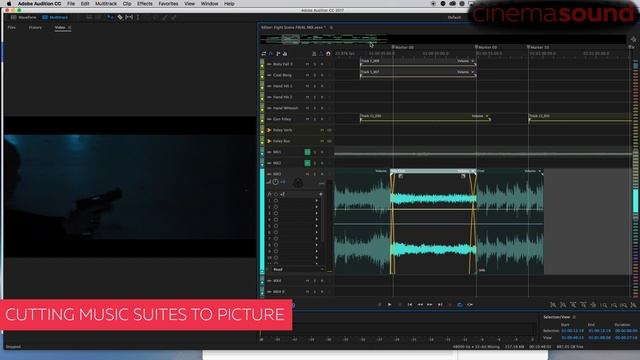This screenshot has height=360, width=640.
Task: Open the Apple menu
Action: [9, 4]
